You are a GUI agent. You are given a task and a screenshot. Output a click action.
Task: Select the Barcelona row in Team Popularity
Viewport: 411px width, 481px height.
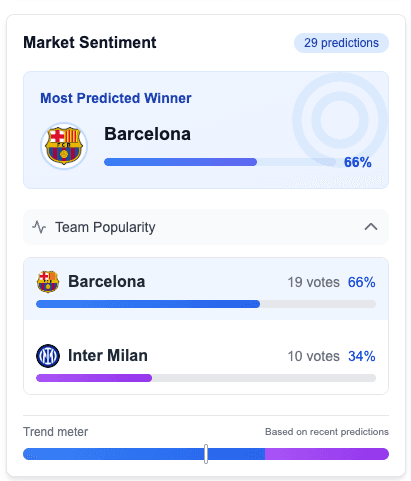click(206, 289)
